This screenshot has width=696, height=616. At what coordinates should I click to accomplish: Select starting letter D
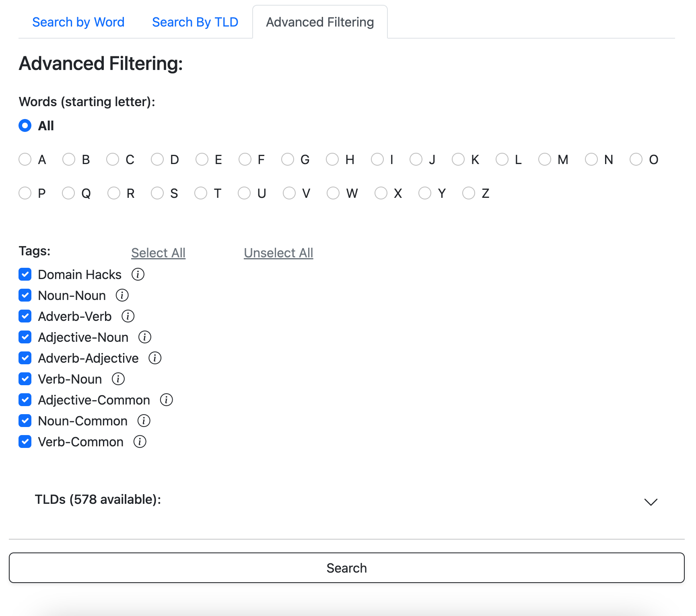click(x=157, y=160)
